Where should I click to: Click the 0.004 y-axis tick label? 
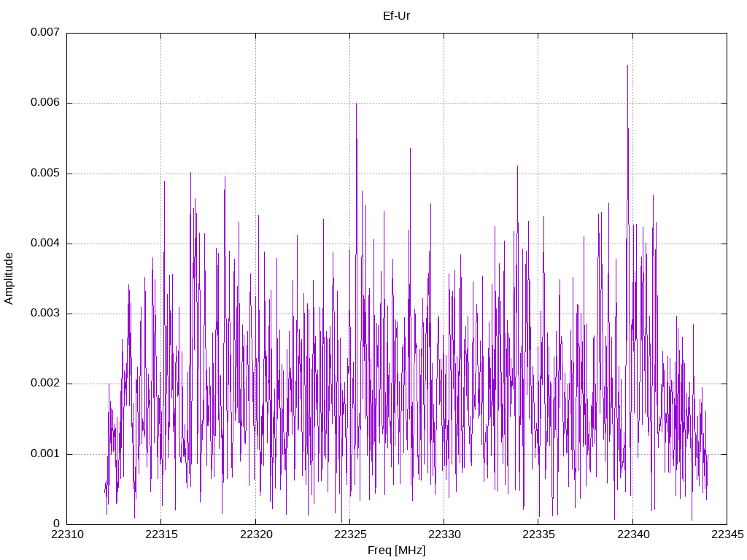click(45, 243)
